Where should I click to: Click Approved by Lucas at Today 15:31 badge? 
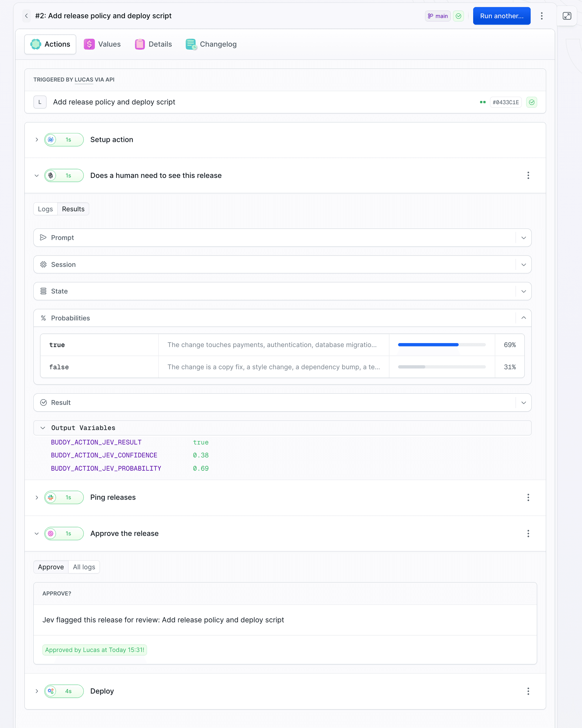tap(95, 650)
